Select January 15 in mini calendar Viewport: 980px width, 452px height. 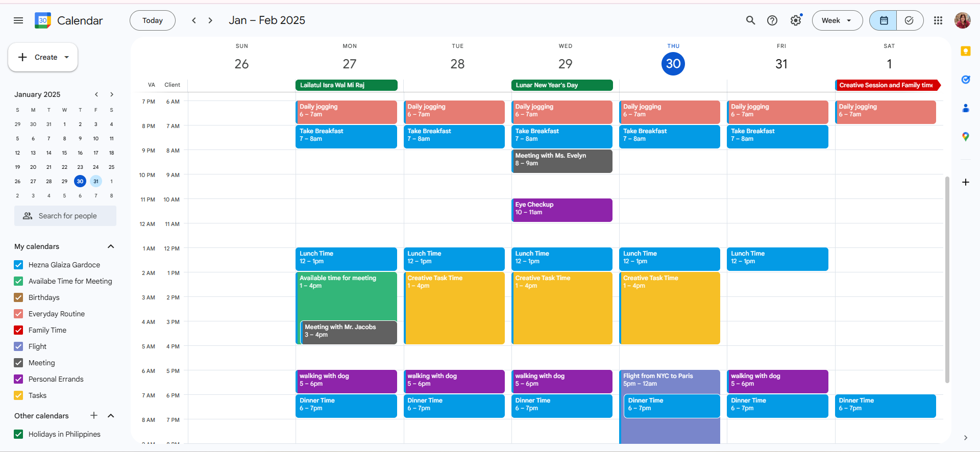tap(64, 153)
